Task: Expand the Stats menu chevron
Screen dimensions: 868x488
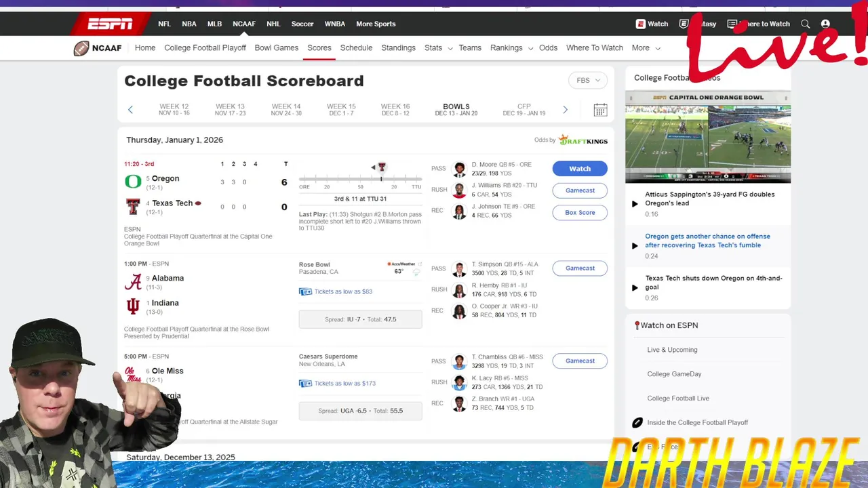Action: (450, 49)
